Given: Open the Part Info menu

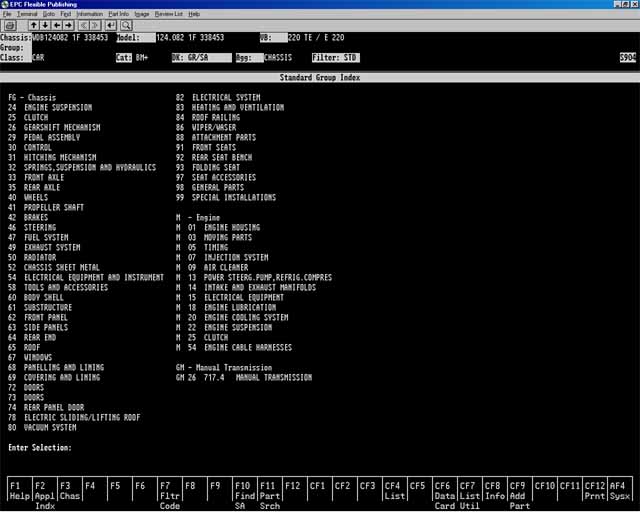Looking at the screenshot, I should (x=118, y=14).
